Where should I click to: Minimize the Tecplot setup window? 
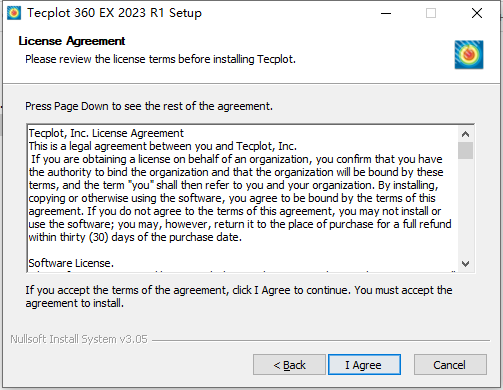coord(386,13)
